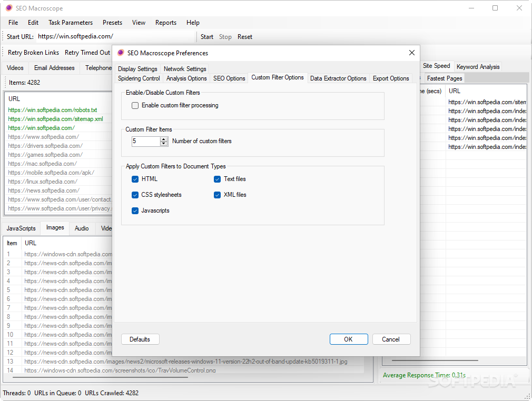The height and width of the screenshot is (401, 532).
Task: Select the https://linux.softpedia.com/ row
Action: 60,182
